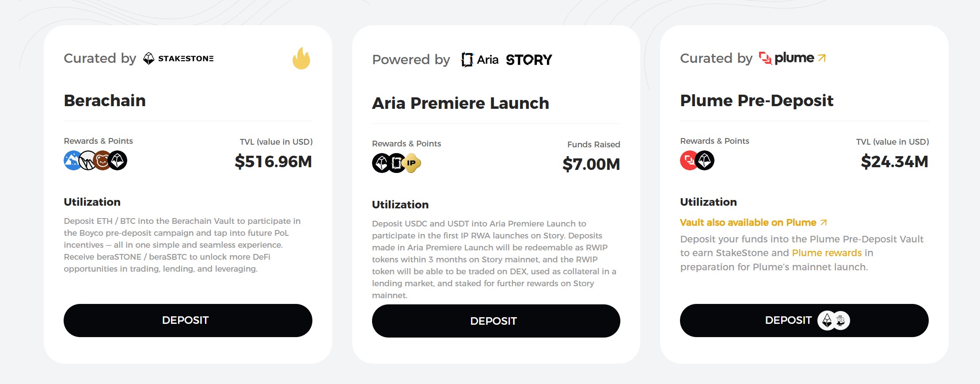Follow the 'Plume rewards' text link

click(x=827, y=253)
